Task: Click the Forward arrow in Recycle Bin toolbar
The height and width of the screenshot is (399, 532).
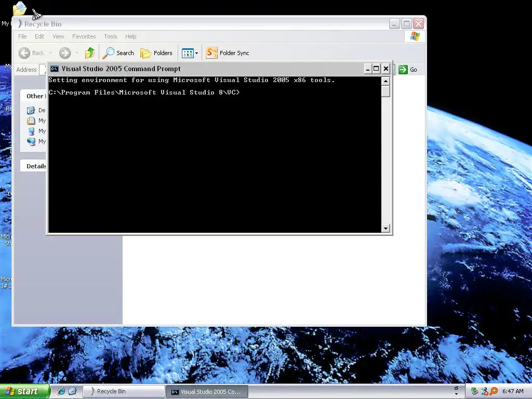Action: click(65, 53)
